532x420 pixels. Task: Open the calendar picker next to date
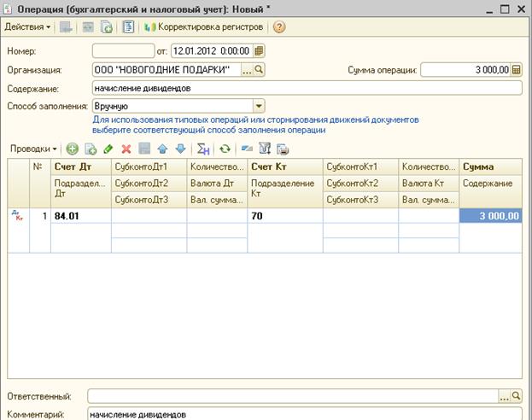259,51
